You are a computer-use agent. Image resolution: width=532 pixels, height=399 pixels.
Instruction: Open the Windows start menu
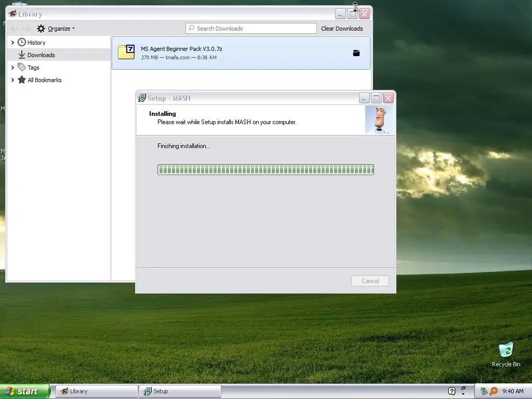[25, 391]
